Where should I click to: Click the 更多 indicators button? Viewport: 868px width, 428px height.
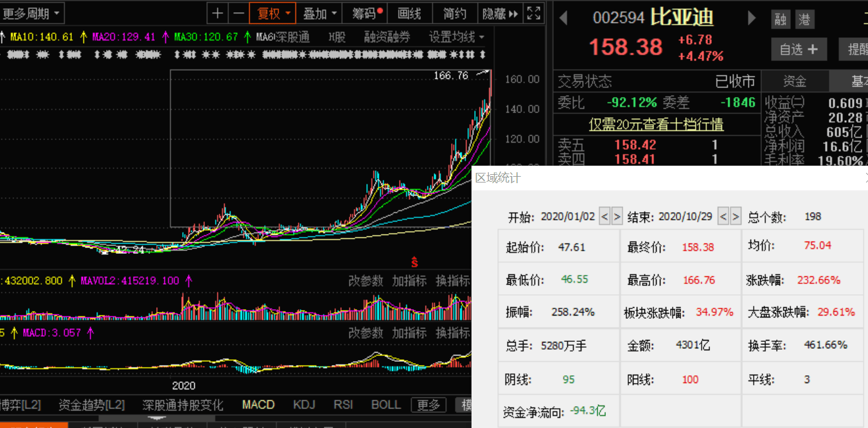pyautogui.click(x=429, y=405)
